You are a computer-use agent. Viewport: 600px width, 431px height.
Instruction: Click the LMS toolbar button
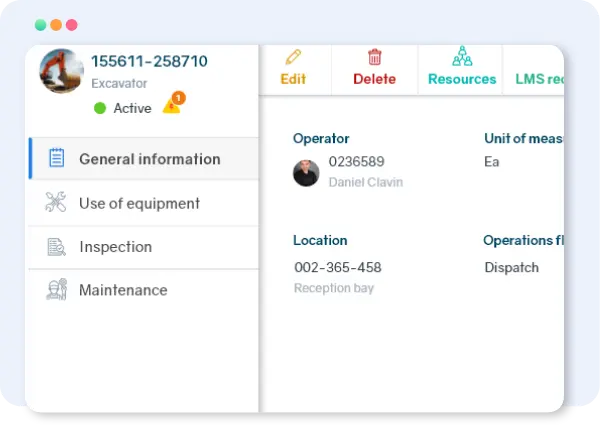538,78
